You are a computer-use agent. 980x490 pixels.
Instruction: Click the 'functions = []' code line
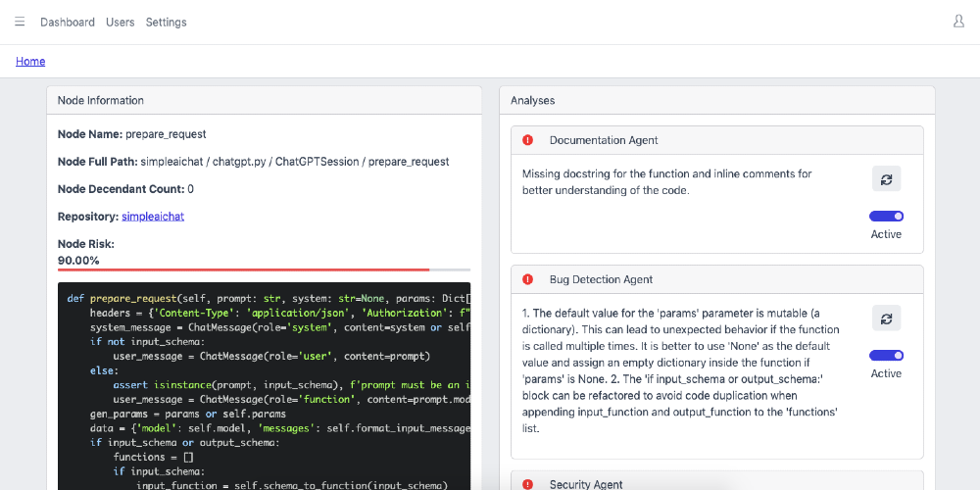click(x=153, y=457)
